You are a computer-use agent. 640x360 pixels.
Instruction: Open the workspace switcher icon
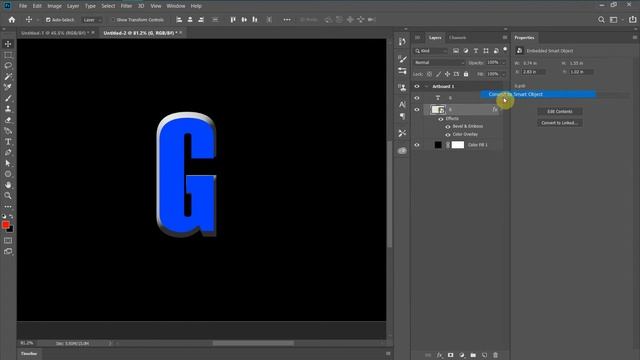pyautogui.click(x=613, y=20)
